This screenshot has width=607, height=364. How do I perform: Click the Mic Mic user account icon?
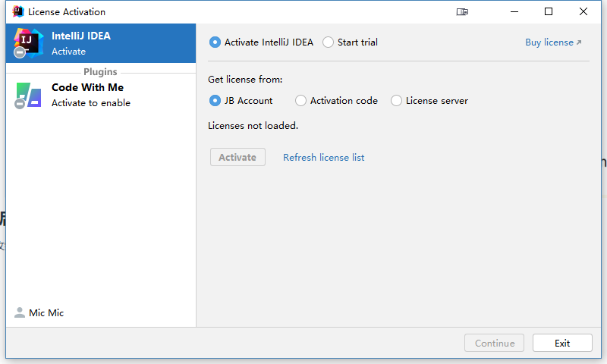pos(20,312)
